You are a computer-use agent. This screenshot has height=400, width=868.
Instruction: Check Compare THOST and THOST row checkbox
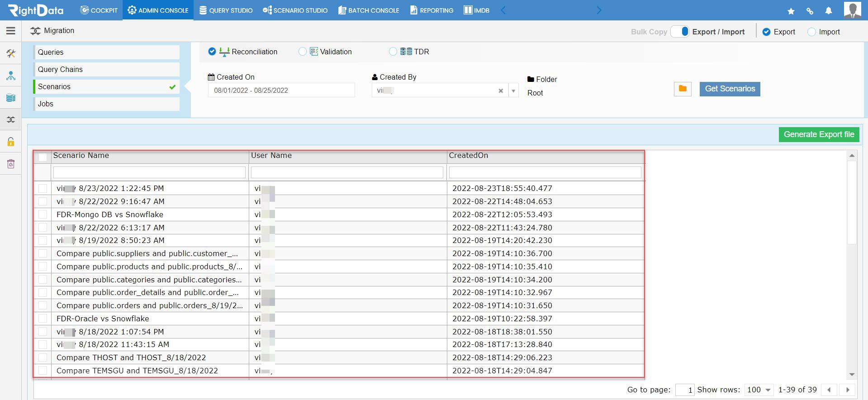tap(43, 357)
